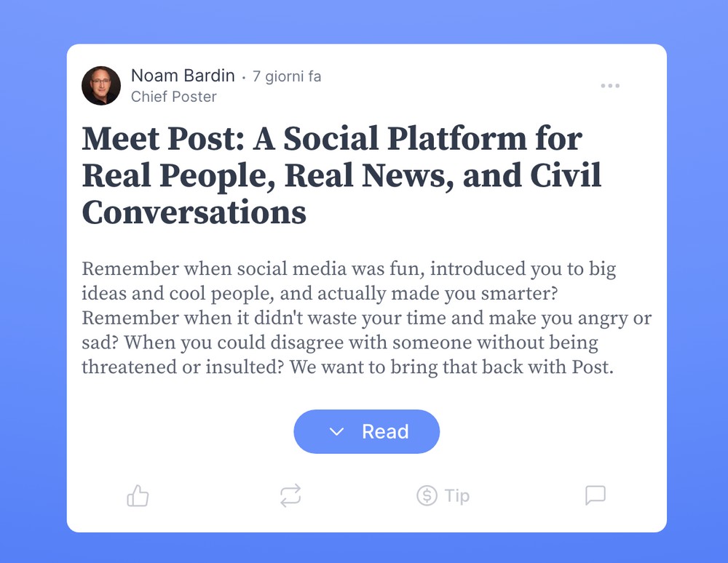Click the dollar coin tip icon
Viewport: 728px width, 563px height.
click(x=427, y=496)
